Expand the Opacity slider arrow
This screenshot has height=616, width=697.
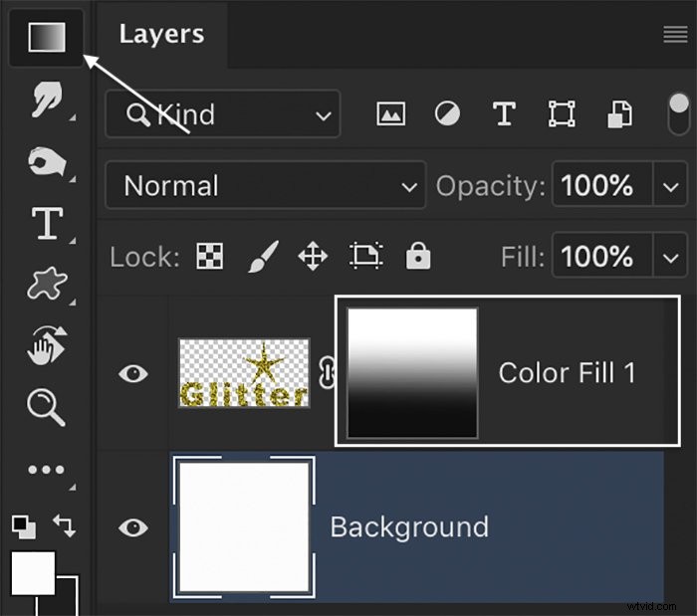670,185
